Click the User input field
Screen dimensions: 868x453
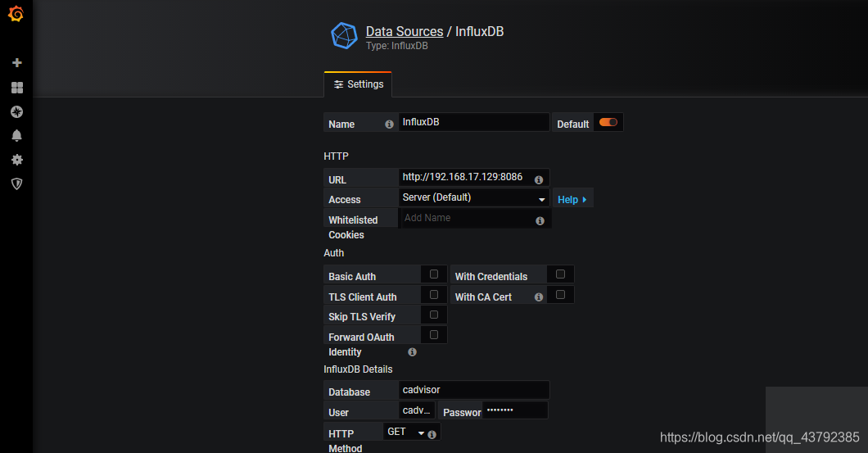tap(417, 410)
